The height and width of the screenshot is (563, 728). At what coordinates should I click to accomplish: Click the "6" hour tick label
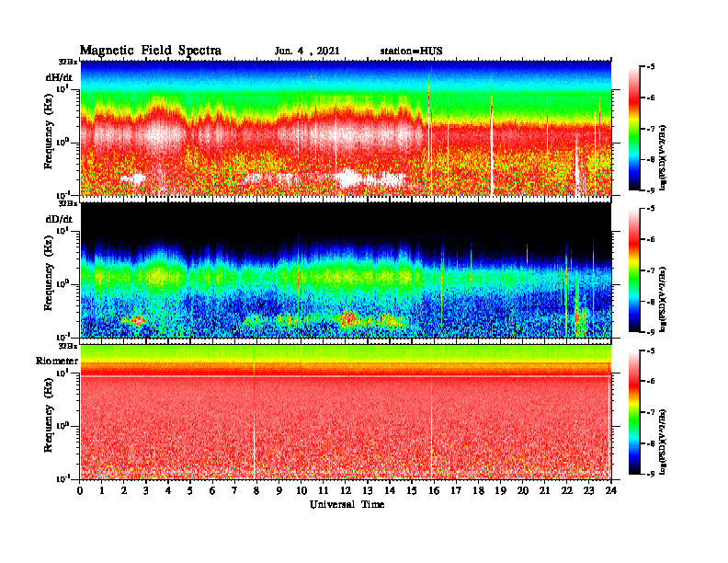click(212, 490)
